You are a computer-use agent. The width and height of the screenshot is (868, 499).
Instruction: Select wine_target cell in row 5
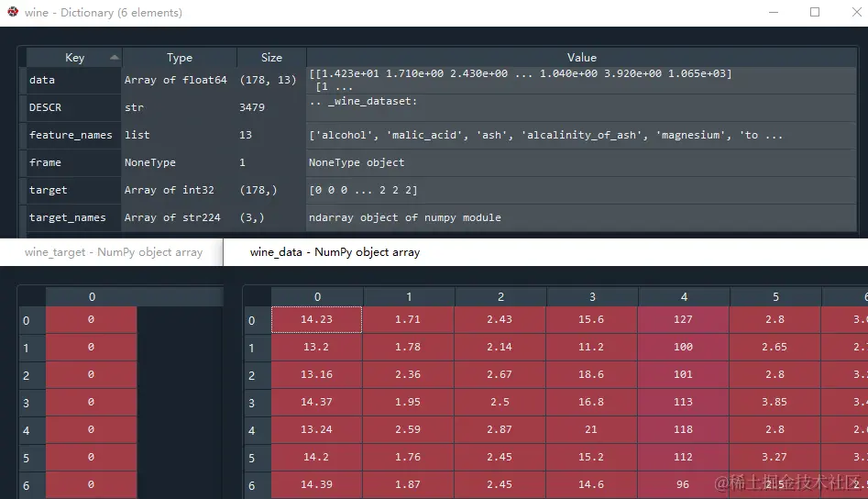[91, 458]
